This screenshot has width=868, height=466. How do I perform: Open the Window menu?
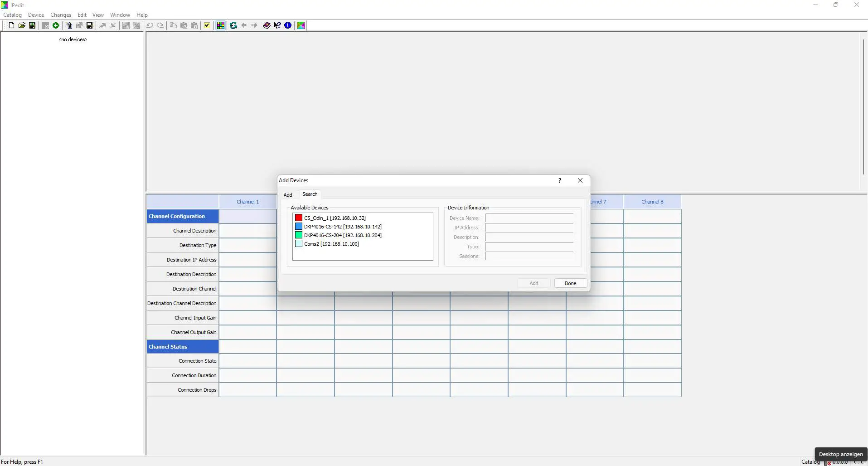(120, 15)
